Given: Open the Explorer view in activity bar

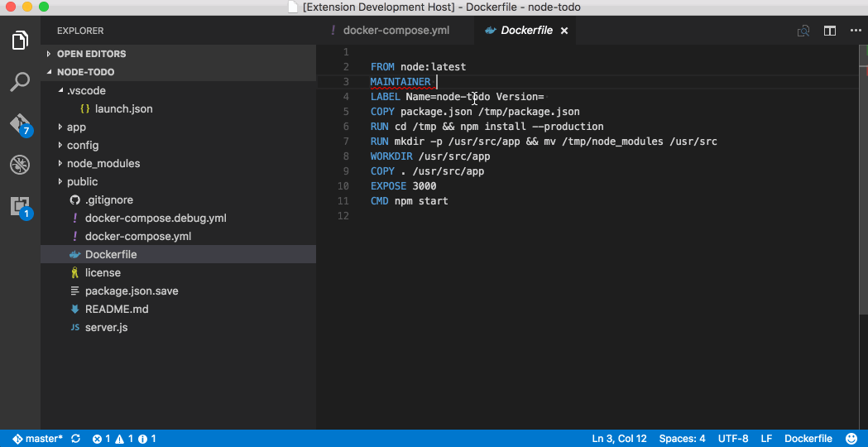Looking at the screenshot, I should [x=20, y=40].
